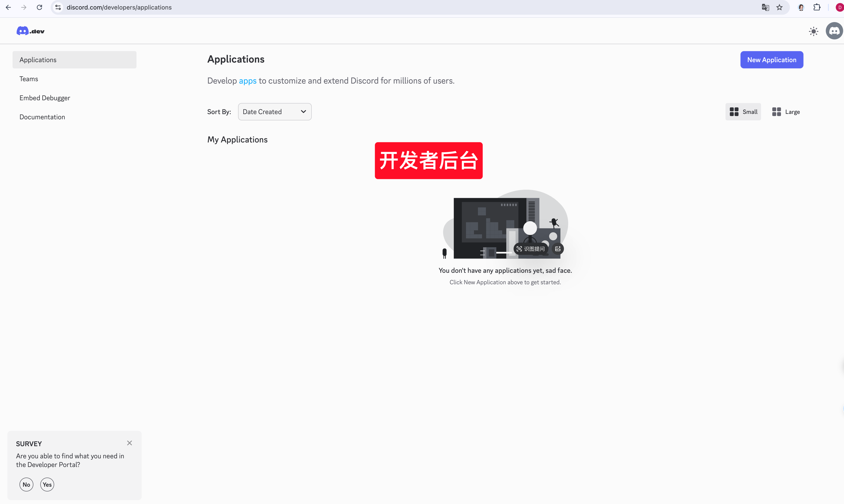Open the Discord user avatar menu
This screenshot has width=844, height=504.
[834, 31]
